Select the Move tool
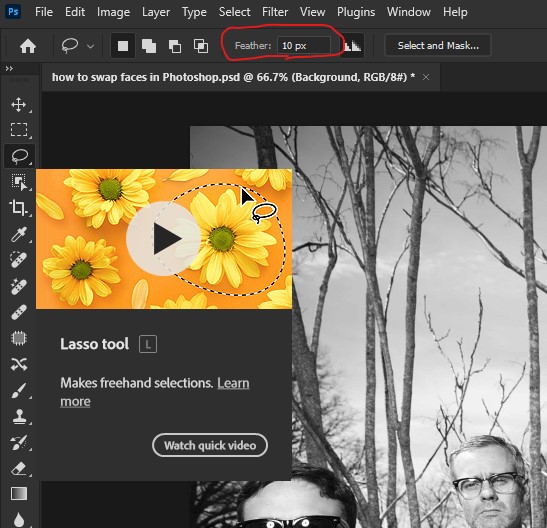This screenshot has width=547, height=528. 18,105
